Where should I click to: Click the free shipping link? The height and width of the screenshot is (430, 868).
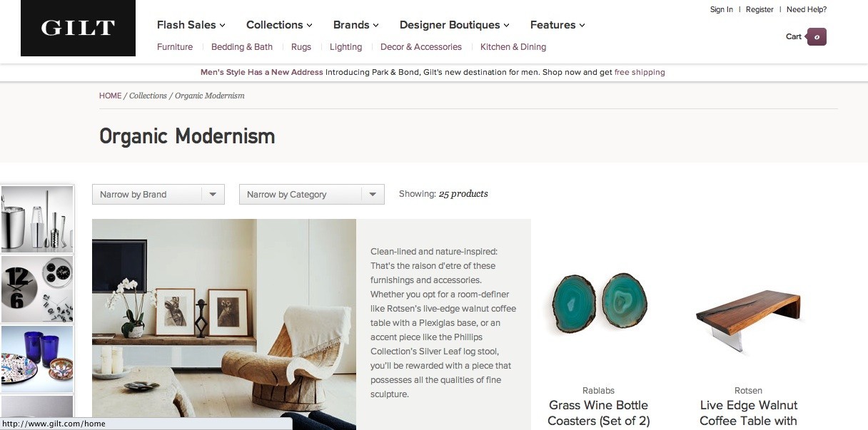640,72
